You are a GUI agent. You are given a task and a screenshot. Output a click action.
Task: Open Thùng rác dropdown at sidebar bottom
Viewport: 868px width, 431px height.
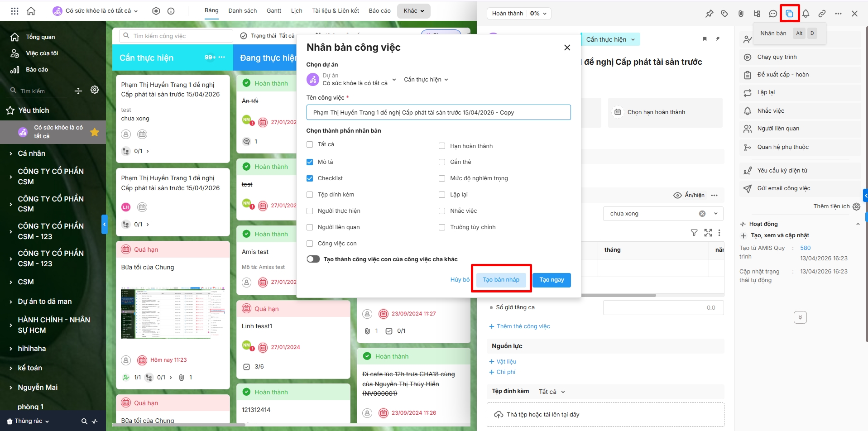click(x=28, y=421)
